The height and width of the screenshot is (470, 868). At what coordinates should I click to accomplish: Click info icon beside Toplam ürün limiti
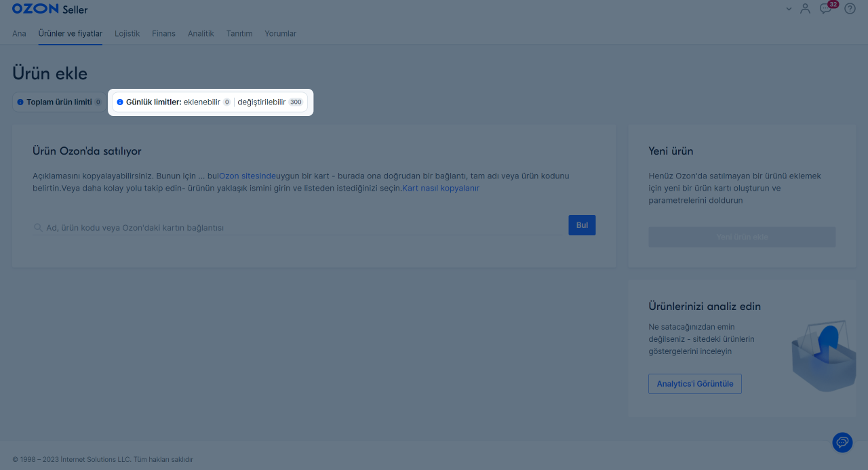[20, 102]
